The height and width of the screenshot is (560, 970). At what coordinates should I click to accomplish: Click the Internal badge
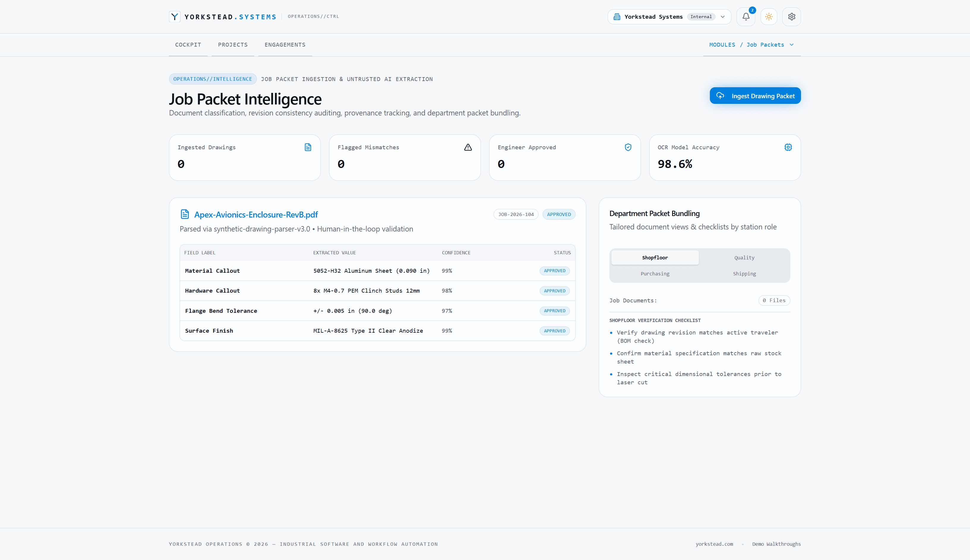(701, 17)
